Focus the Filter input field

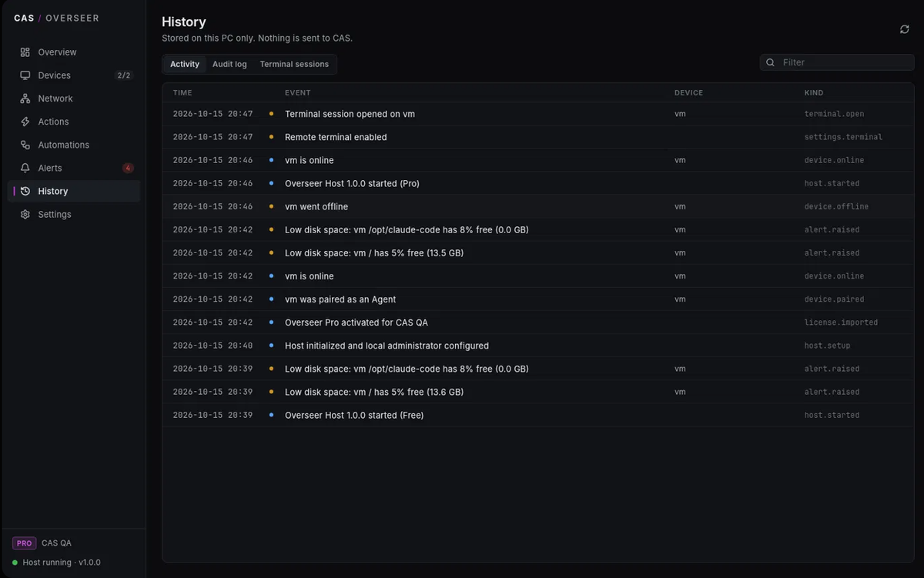pyautogui.click(x=837, y=62)
